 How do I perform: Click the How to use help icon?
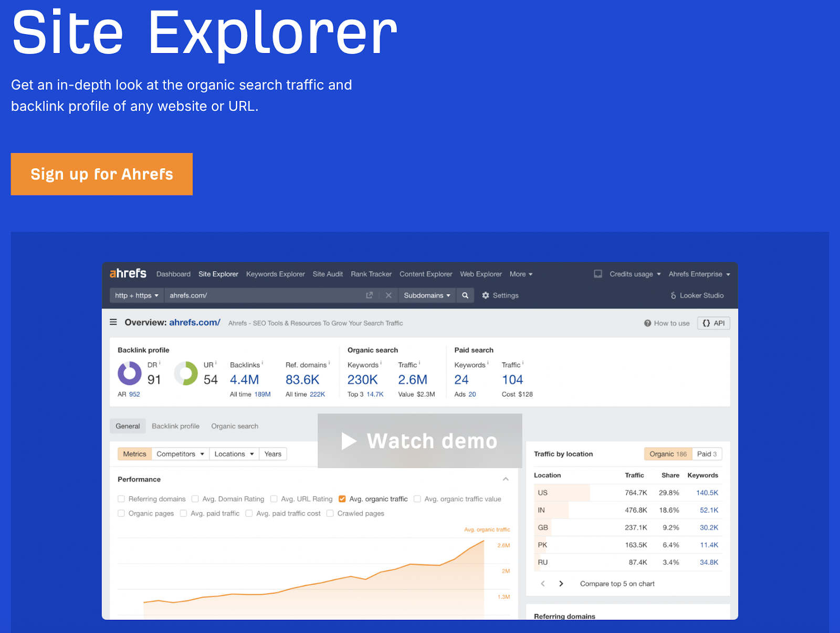coord(647,324)
